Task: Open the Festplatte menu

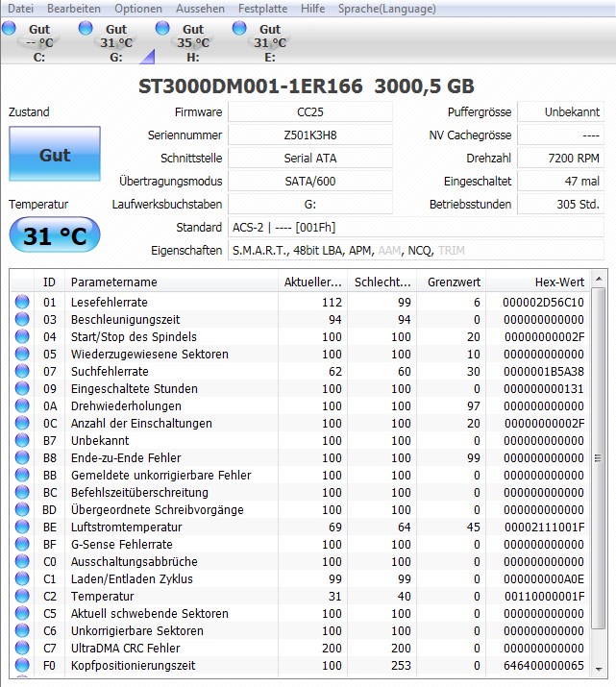Action: coord(262,9)
